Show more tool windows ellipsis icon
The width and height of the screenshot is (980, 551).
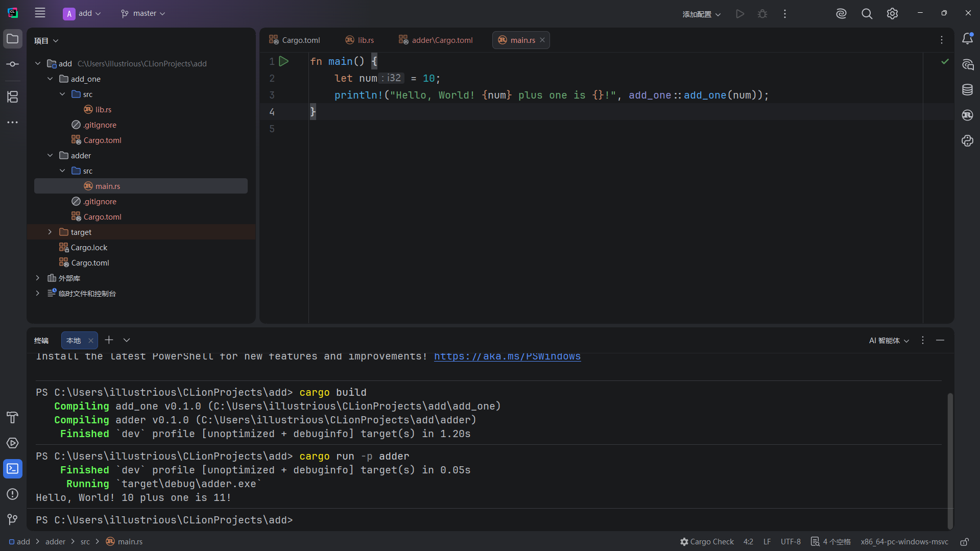point(13,123)
